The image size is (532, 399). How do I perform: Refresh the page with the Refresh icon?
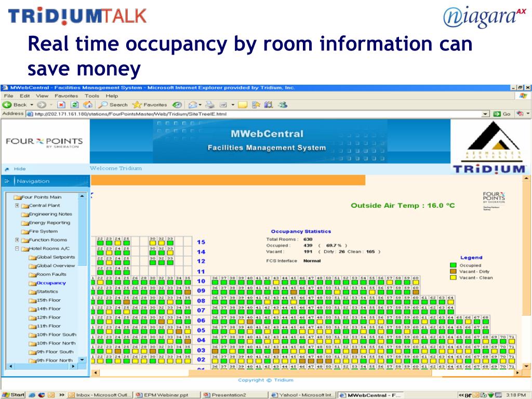pyautogui.click(x=75, y=105)
